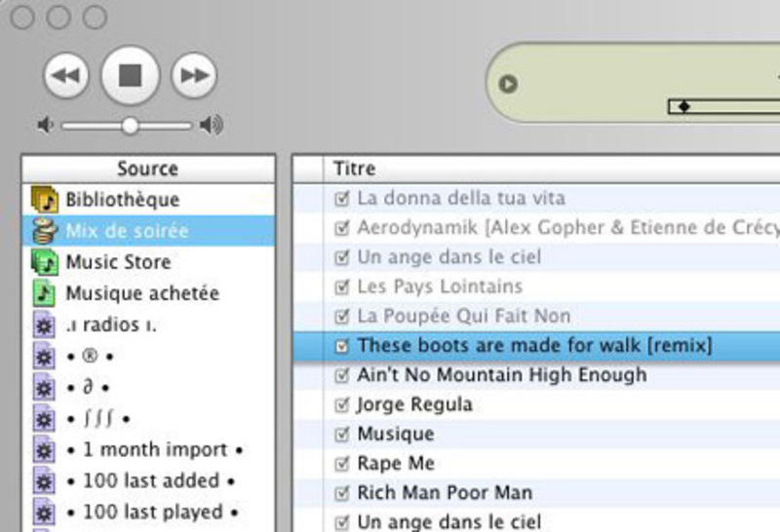
Task: Uncheck Ain't No Mountain High Enough
Action: (342, 375)
